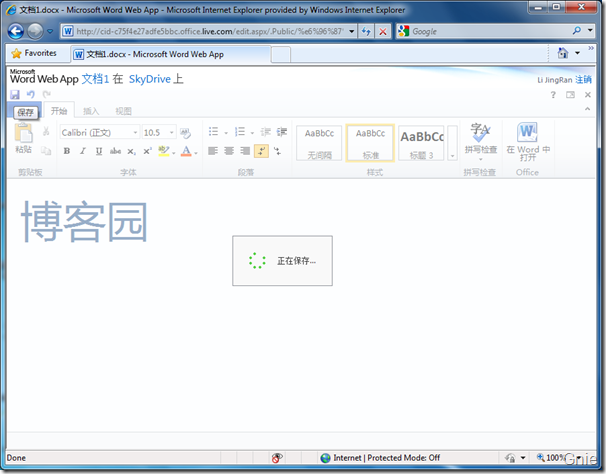
Task: Copy selection using copy icon
Action: (46, 150)
